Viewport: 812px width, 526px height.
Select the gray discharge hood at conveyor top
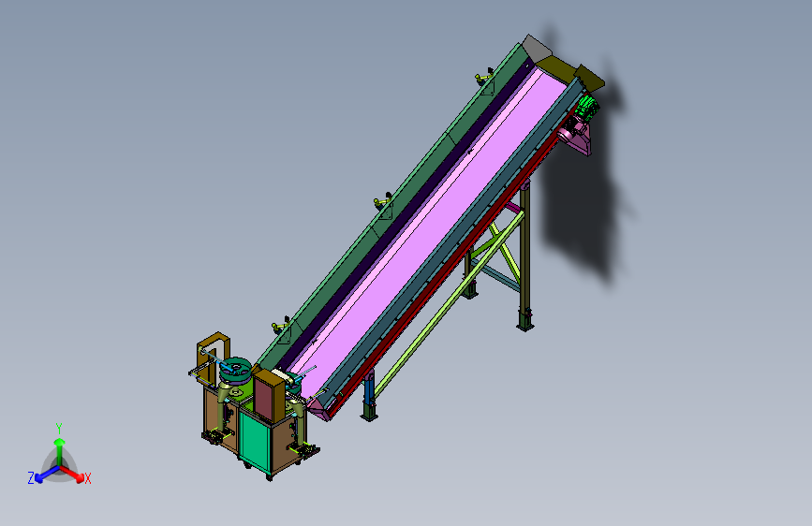pos(536,48)
